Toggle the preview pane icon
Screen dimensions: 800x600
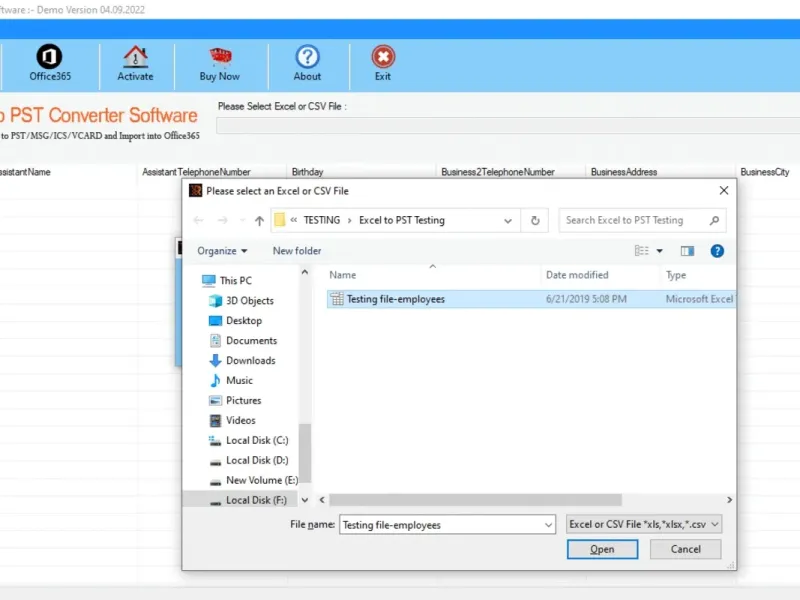click(x=687, y=251)
